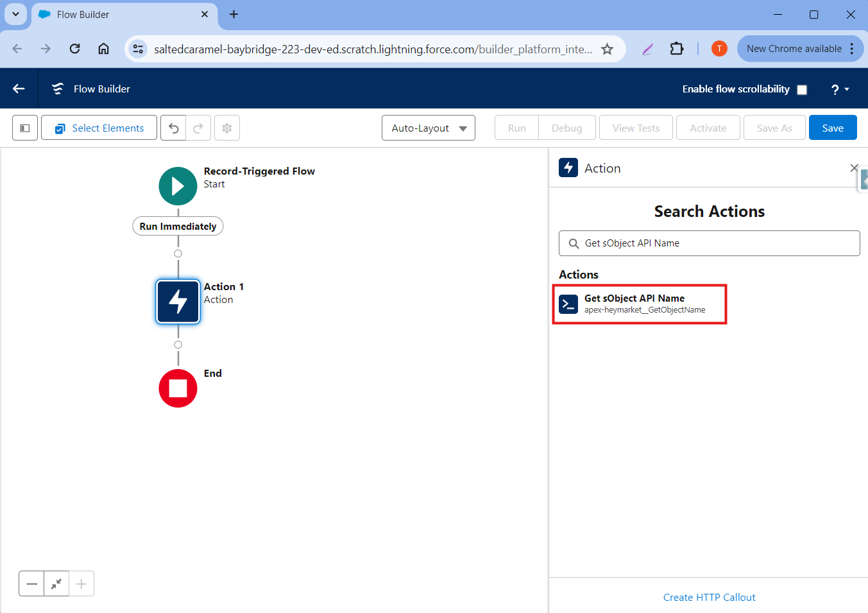The width and height of the screenshot is (868, 613).
Task: Open browser extensions puzzle icon
Action: pos(676,49)
